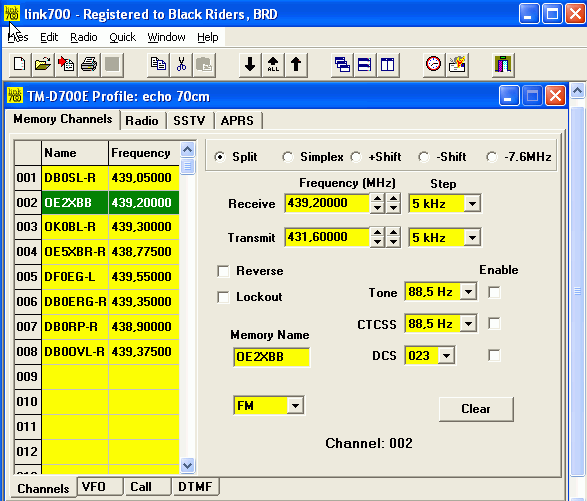Tick the DCS enable checkbox
Screen dimensions: 587x501
(494, 355)
